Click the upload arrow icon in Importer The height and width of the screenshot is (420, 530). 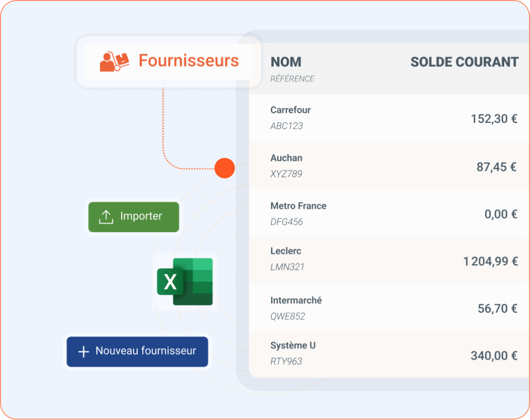point(106,217)
